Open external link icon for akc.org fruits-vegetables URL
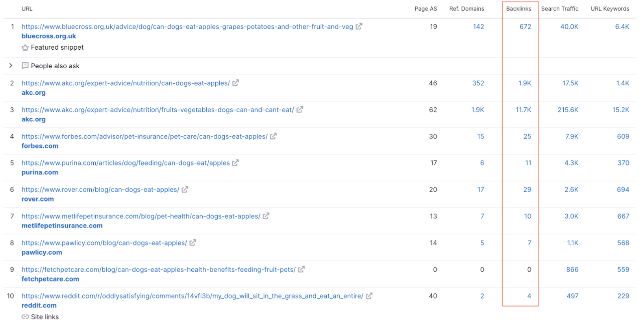Screen dimensions: 644x328 tap(300, 110)
